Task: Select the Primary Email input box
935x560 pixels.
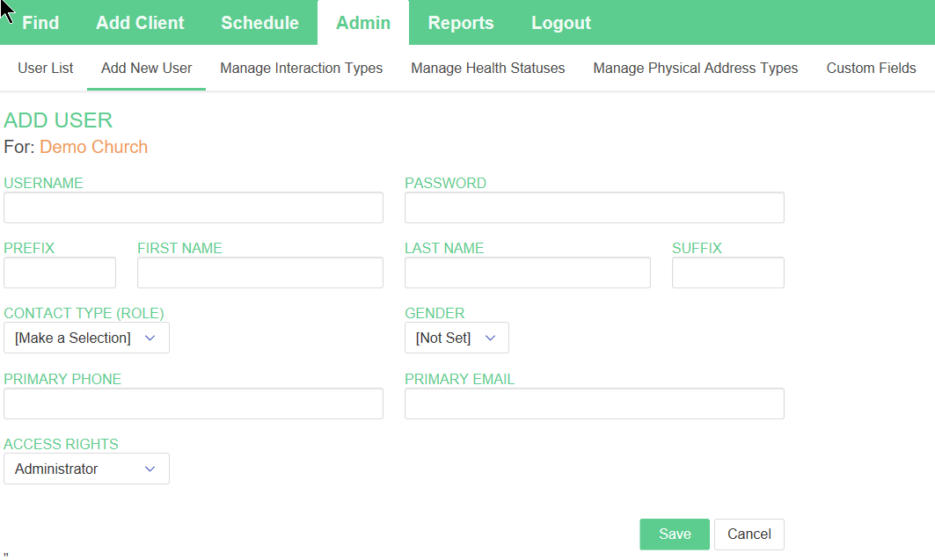Action: (594, 404)
